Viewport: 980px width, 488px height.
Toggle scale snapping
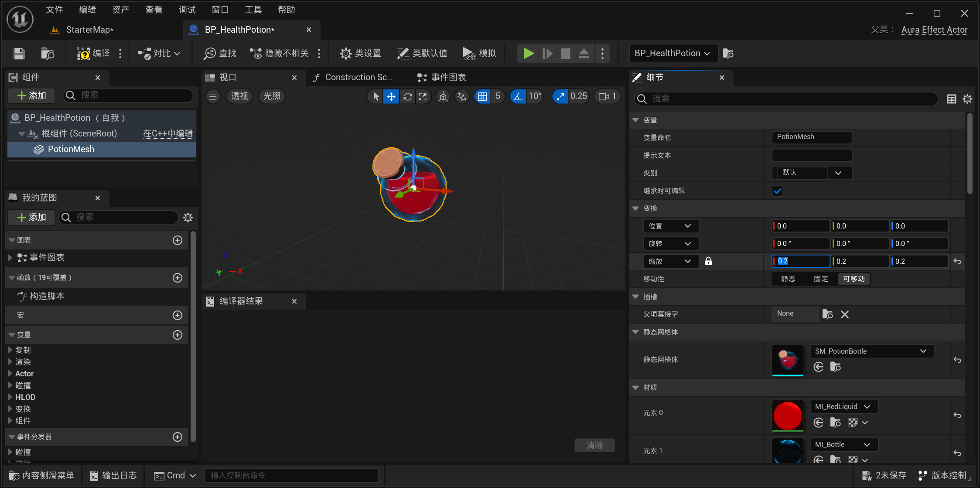click(560, 96)
